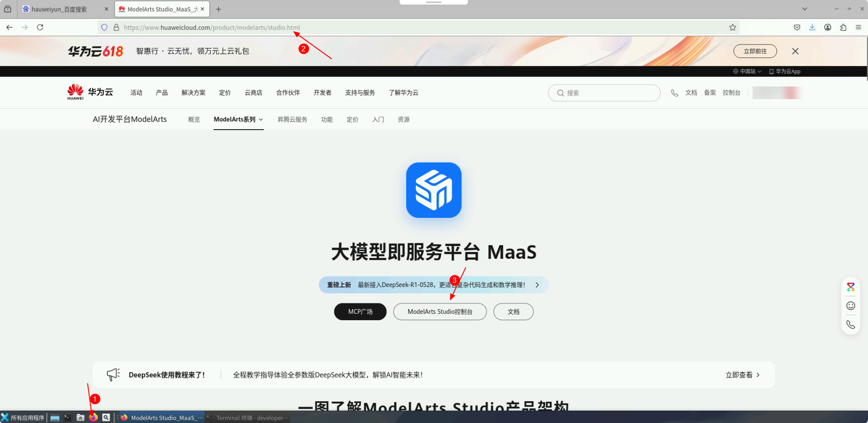Open the 控制台 header link
Screen dimensions: 868x423
[x=732, y=93]
